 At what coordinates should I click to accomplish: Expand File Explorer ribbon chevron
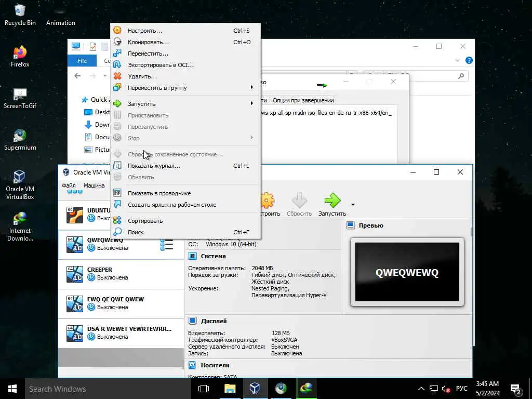tap(457, 60)
